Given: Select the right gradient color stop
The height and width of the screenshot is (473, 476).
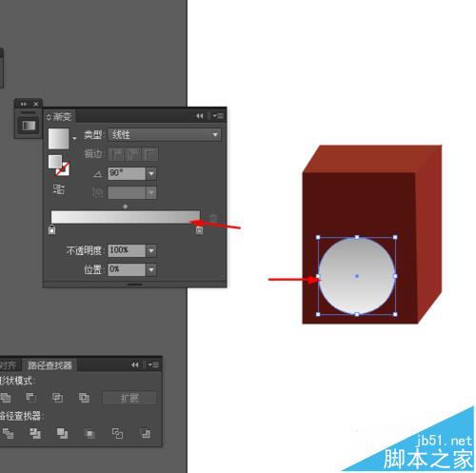Looking at the screenshot, I should coord(199,229).
